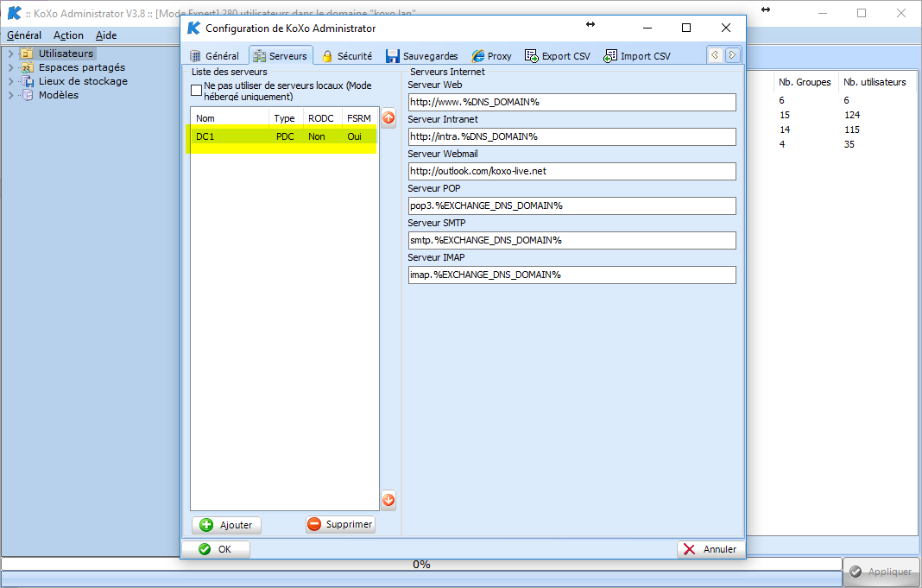Minimize the Configuration de KoXo Administrator dialog
This screenshot has width=922, height=588.
(647, 28)
